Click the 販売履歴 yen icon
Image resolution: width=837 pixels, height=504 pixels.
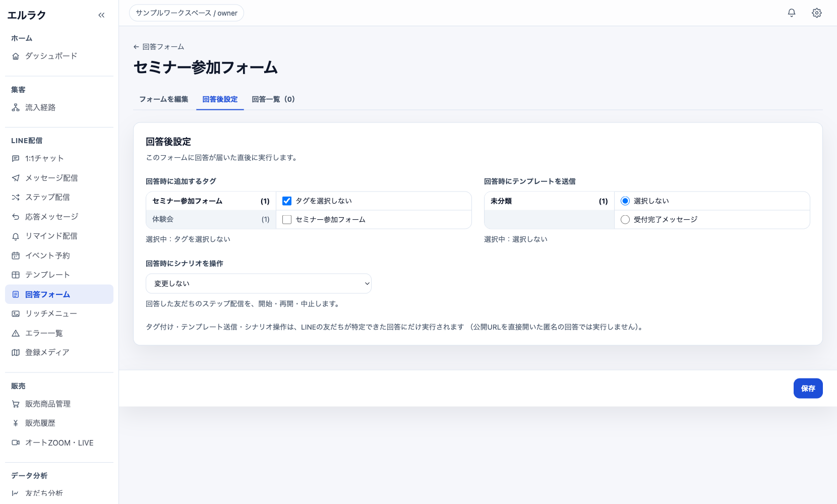(x=16, y=423)
